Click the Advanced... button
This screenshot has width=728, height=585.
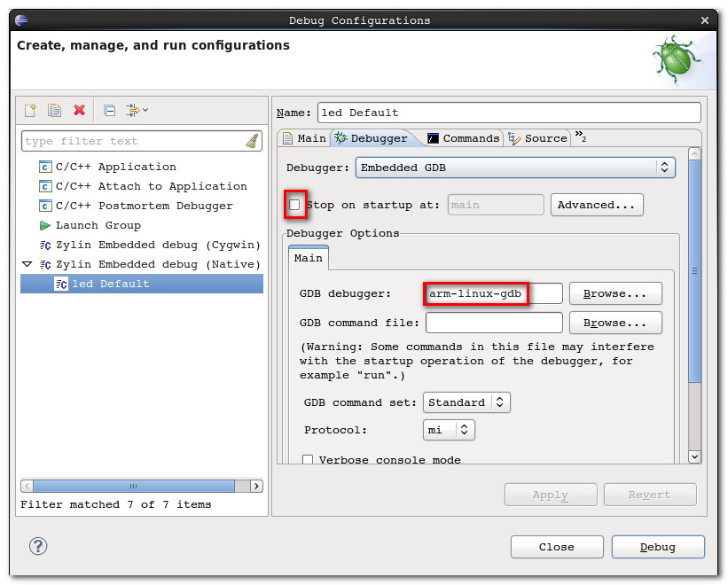(x=597, y=205)
